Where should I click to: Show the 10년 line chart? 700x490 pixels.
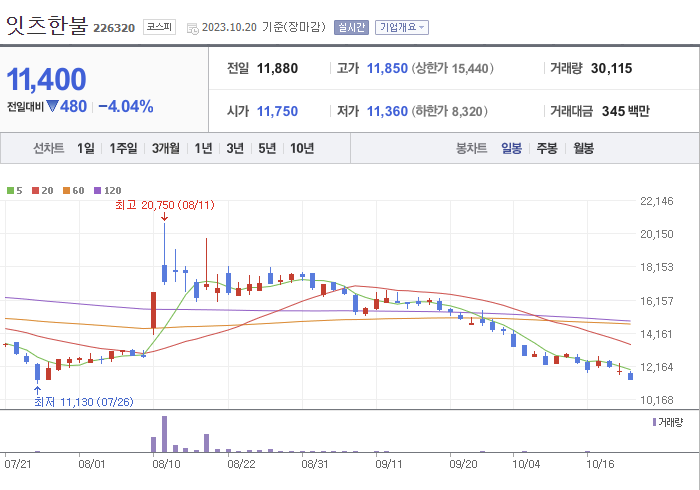[302, 148]
